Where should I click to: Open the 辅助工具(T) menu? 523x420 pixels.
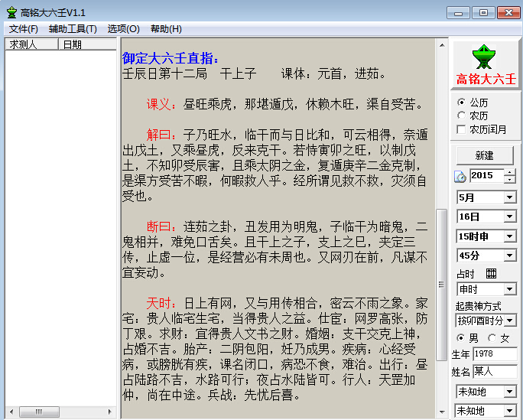(73, 29)
